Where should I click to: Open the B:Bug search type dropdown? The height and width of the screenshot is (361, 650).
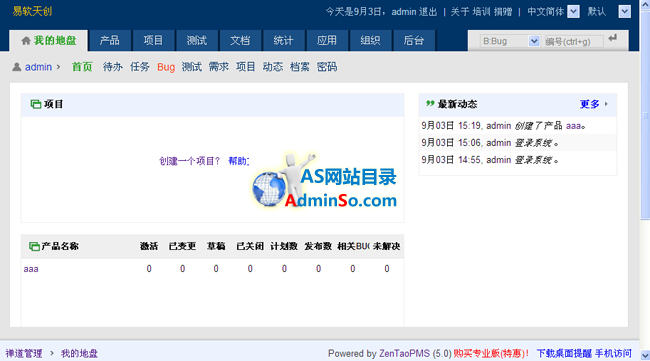pyautogui.click(x=510, y=41)
